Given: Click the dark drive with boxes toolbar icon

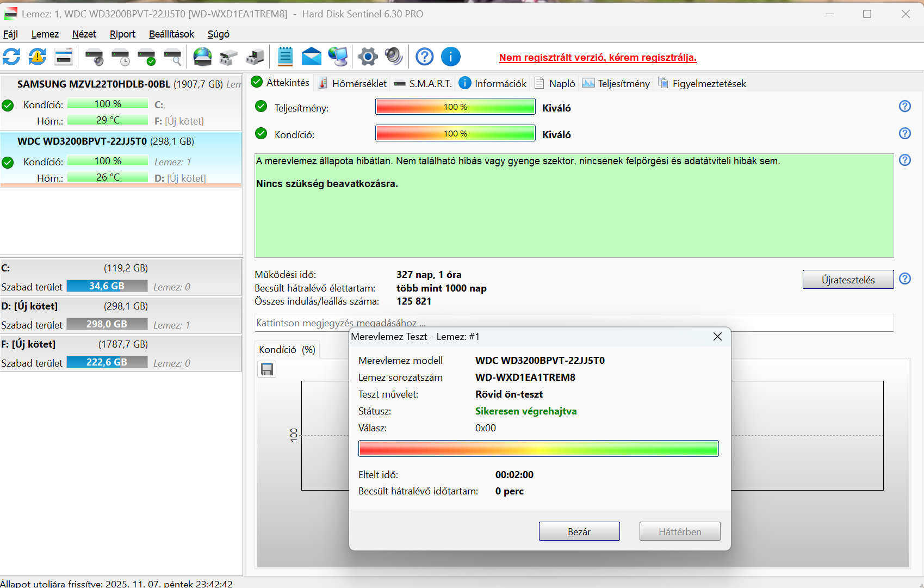Looking at the screenshot, I should point(255,57).
